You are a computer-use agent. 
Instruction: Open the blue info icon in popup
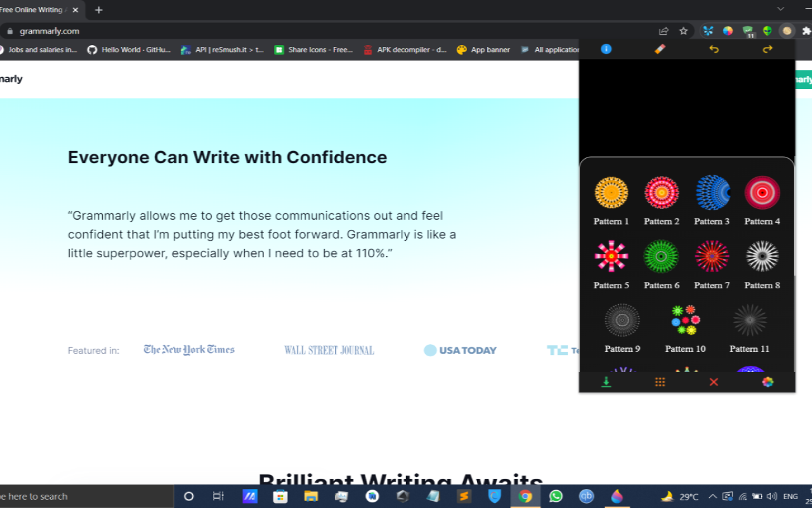[606, 49]
